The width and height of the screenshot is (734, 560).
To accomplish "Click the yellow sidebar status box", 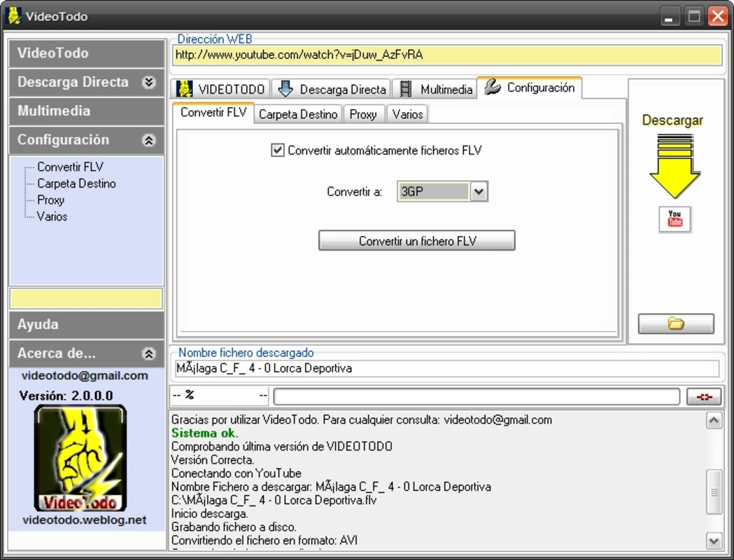I will pos(86,299).
